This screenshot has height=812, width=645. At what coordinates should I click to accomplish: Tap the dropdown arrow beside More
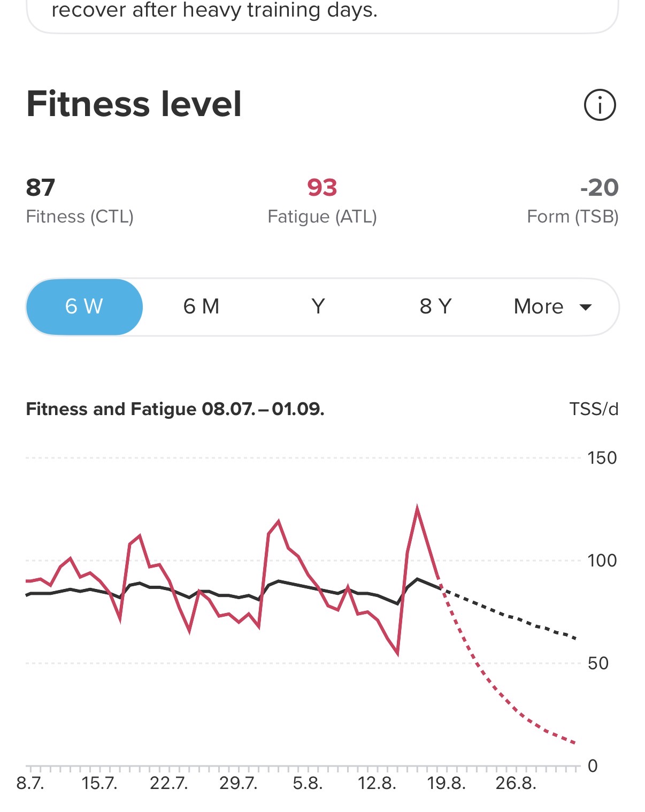point(586,307)
